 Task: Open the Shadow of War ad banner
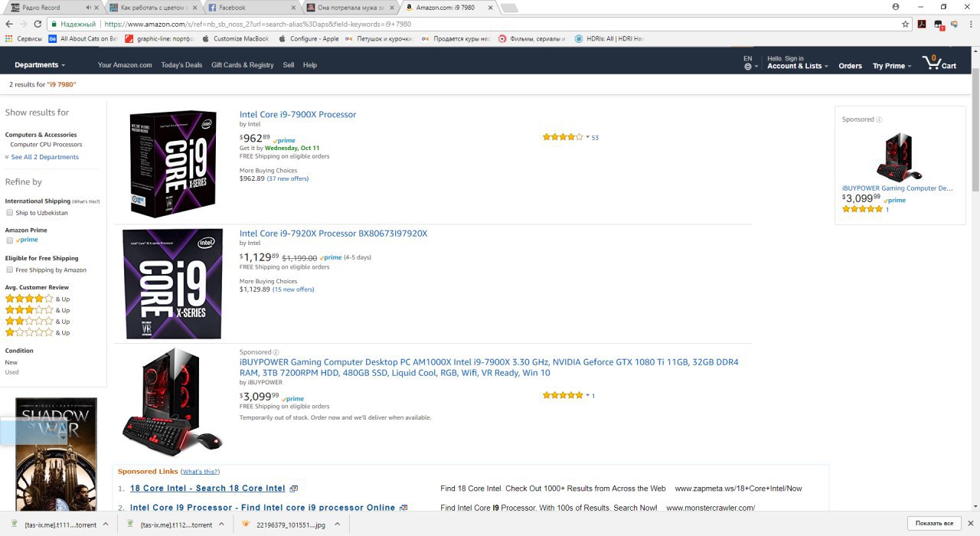[57, 454]
